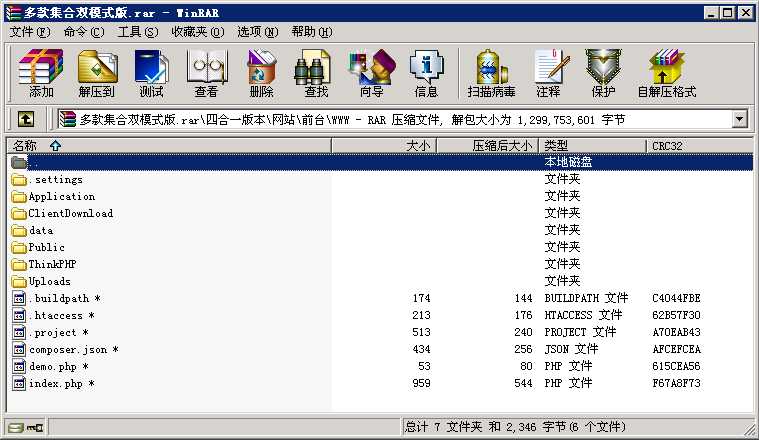Click the status bar total summary text
Viewport: 759px width, 440px height.
(x=515, y=427)
